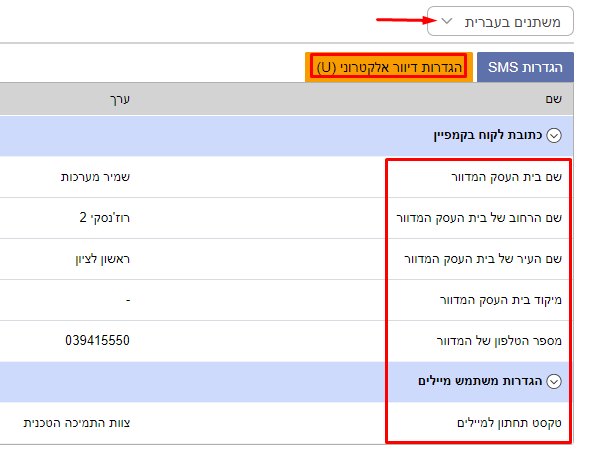Click the street value רוז'נסקי 2

tap(104, 217)
